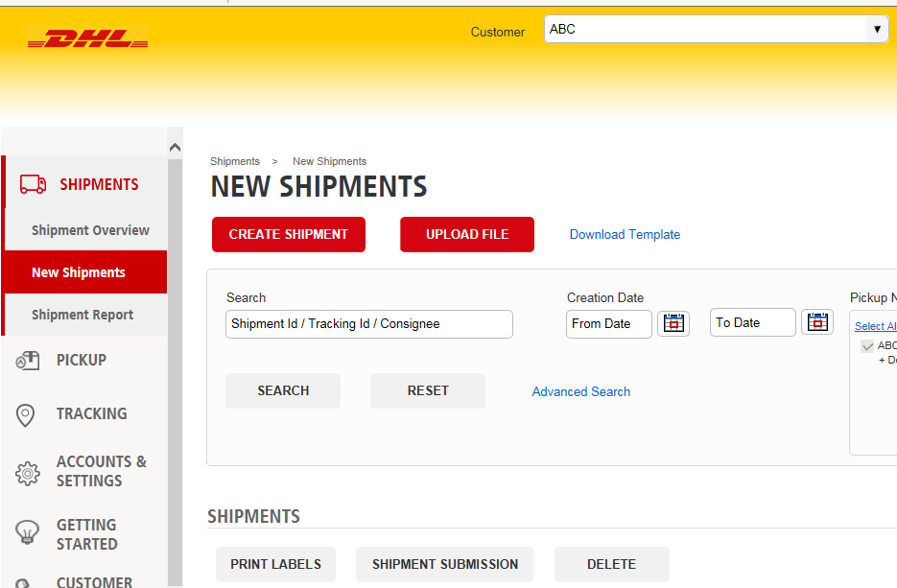The height and width of the screenshot is (588, 897).
Task: Open the To Date calendar picker
Action: point(817,322)
